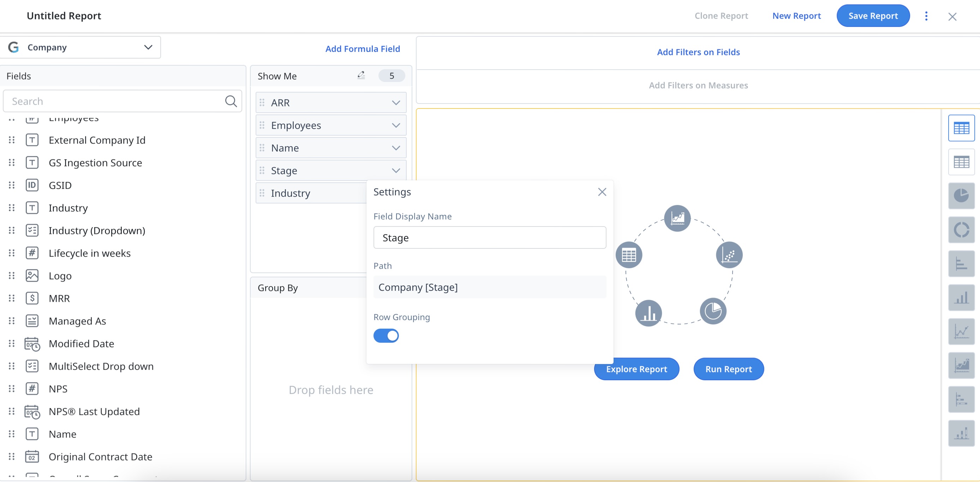Image resolution: width=980 pixels, height=482 pixels.
Task: Click the drag handle of ARR field
Action: [262, 103]
